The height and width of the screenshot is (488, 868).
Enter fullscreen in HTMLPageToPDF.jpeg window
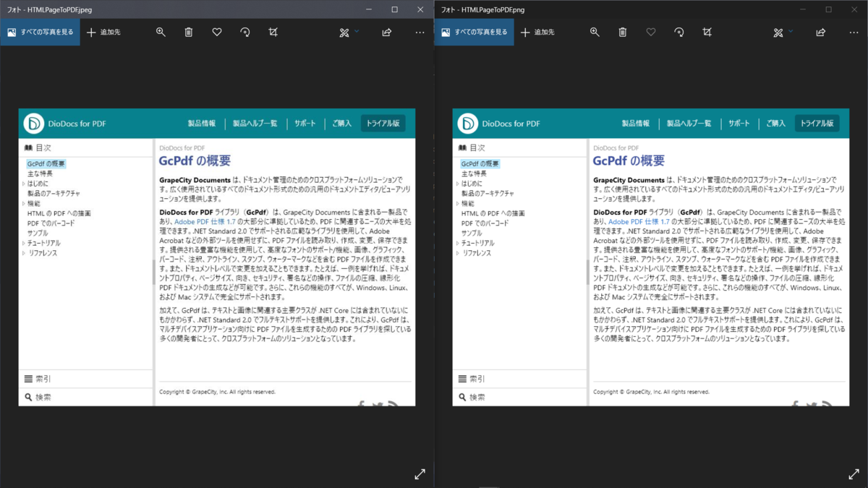pos(420,474)
